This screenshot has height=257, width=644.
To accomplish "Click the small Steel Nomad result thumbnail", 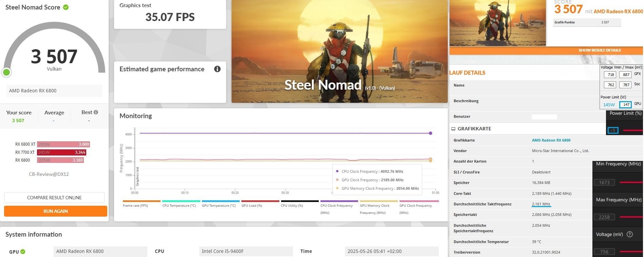I will click(498, 23).
